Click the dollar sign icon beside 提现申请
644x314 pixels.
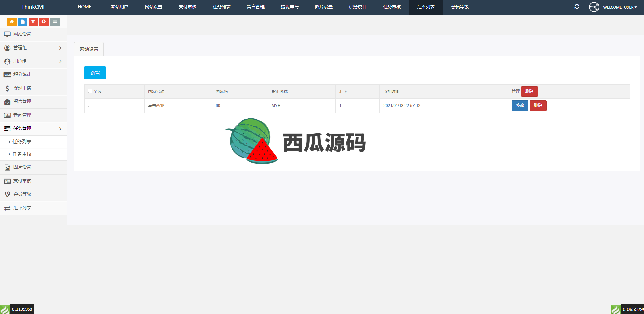click(7, 88)
